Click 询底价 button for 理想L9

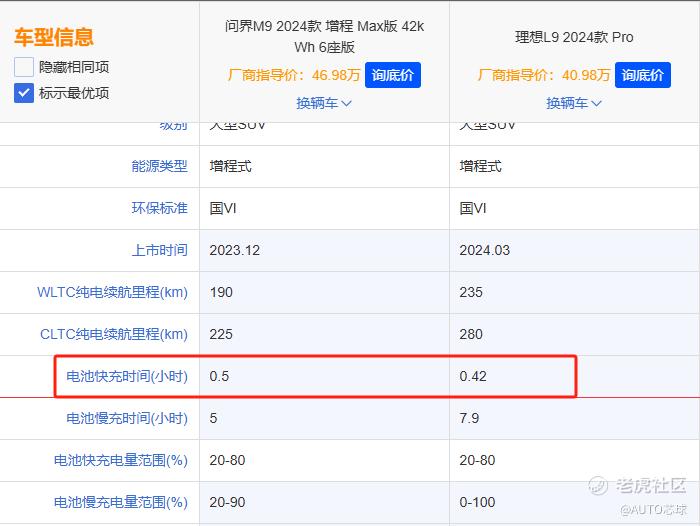[x=642, y=75]
